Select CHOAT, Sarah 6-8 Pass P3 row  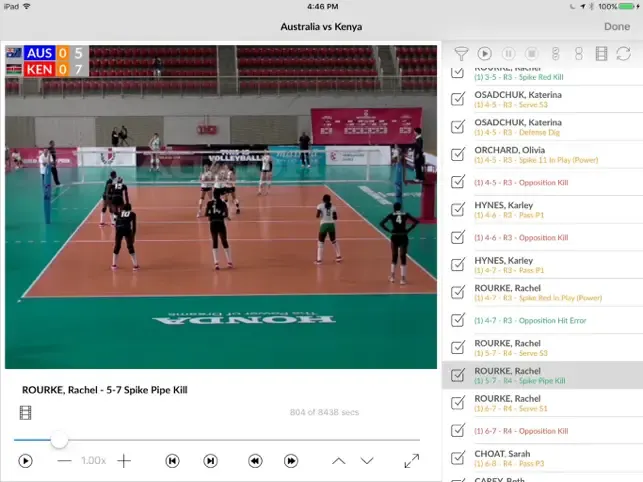tap(543, 458)
